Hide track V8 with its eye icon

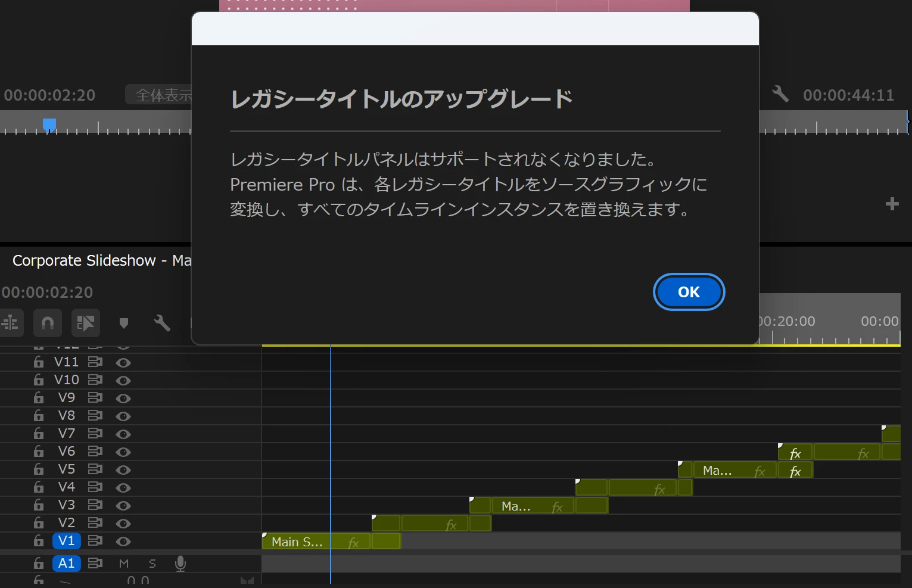click(x=123, y=416)
